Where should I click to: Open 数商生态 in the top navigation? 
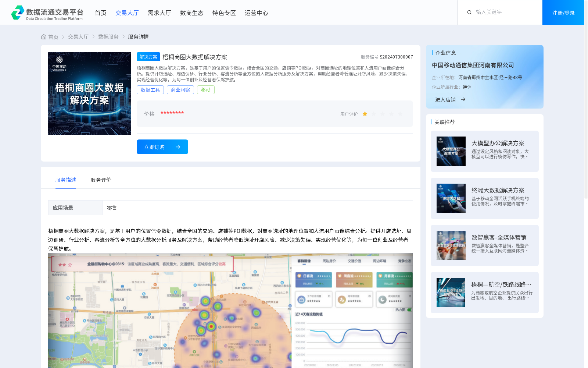click(192, 13)
